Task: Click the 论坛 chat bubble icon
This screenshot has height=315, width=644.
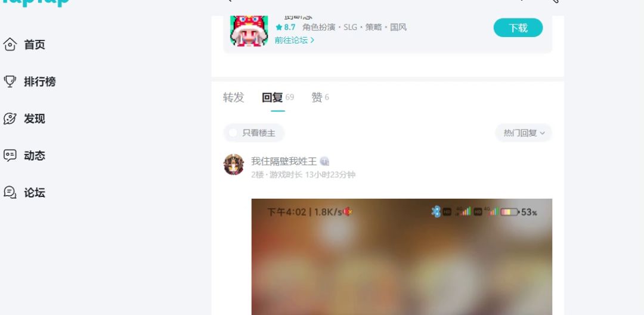Action: pos(10,192)
